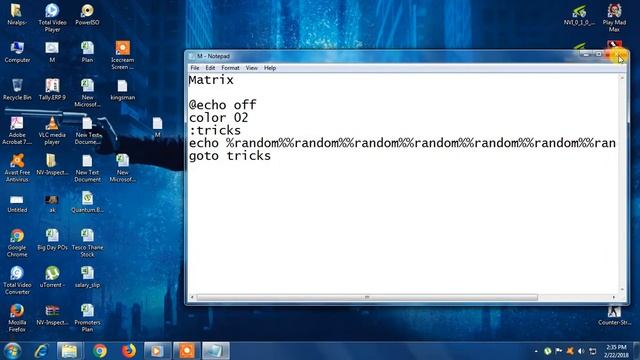The height and width of the screenshot is (360, 640).
Task: Click Notepad's vertical scroll up arrow
Action: point(622,78)
